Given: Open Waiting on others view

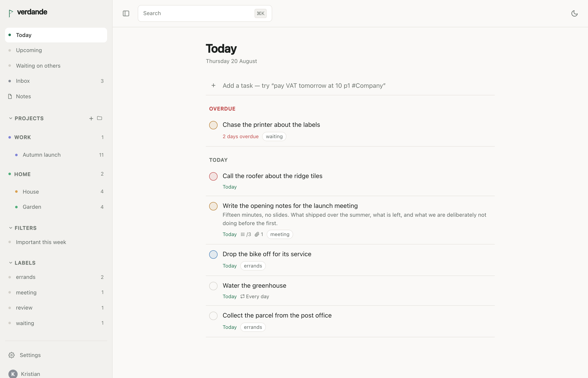Looking at the screenshot, I should point(56,66).
